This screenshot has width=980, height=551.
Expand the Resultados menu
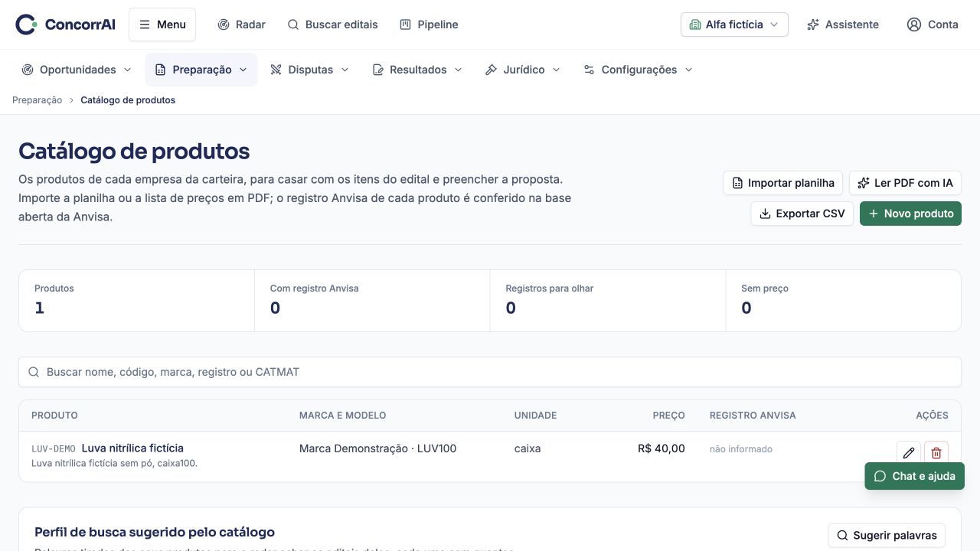417,70
